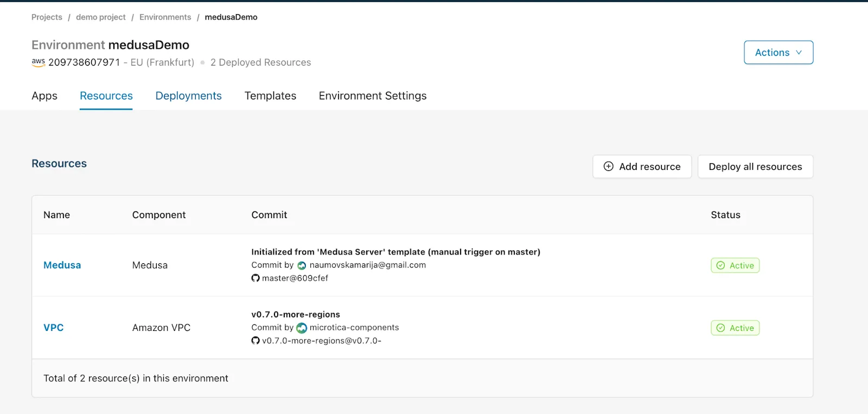Click the Active status badge for Medusa
Image resolution: width=868 pixels, height=414 pixels.
click(x=735, y=265)
